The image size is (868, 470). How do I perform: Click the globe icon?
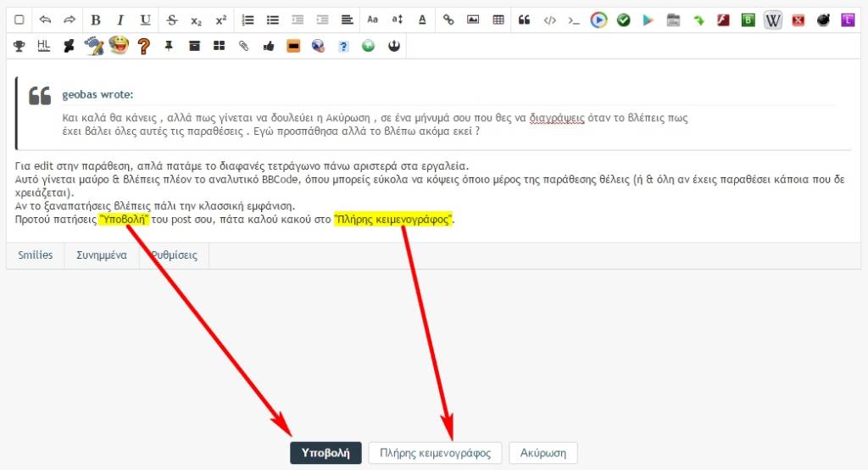tap(319, 46)
